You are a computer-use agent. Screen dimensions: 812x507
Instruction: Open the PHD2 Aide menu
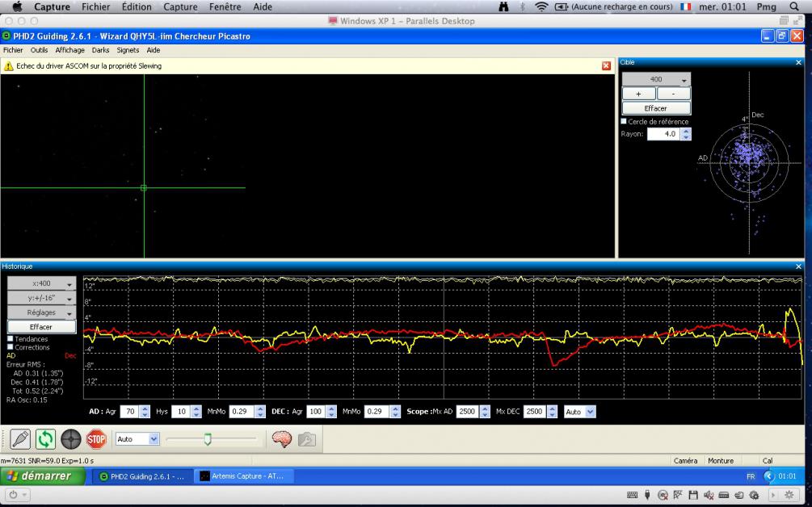click(x=154, y=50)
